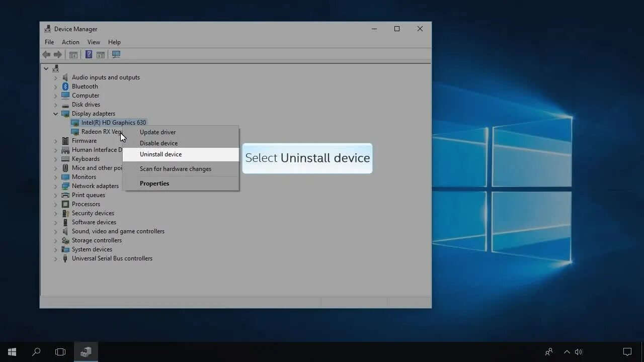Click the Back arrow toolbar icon
The image size is (644, 362).
[x=46, y=55]
